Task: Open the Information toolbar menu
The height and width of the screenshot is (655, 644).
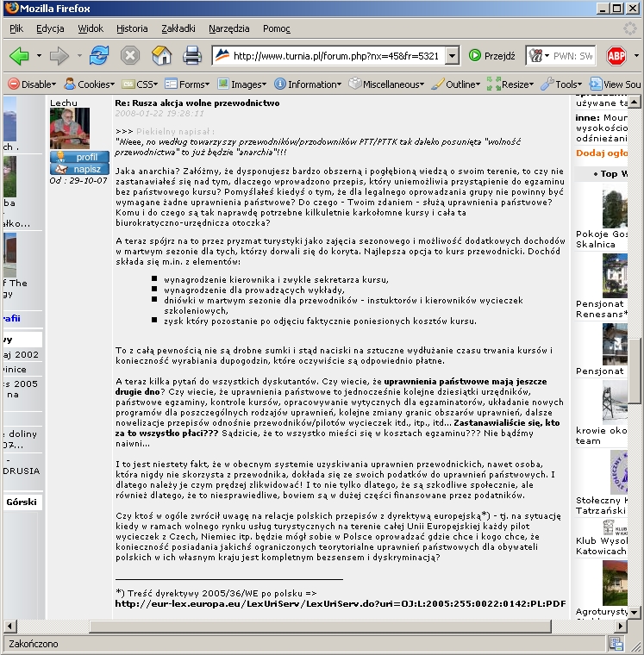Action: 308,84
